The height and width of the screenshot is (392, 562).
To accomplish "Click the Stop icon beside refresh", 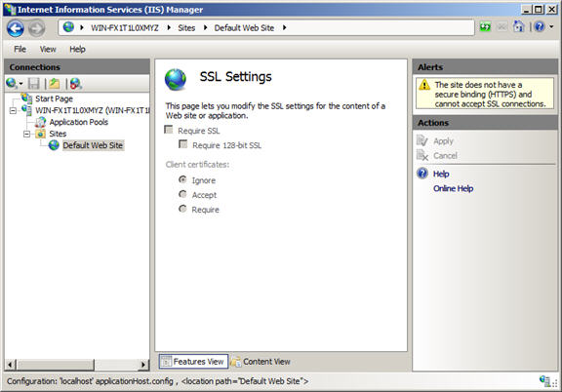I will 502,27.
